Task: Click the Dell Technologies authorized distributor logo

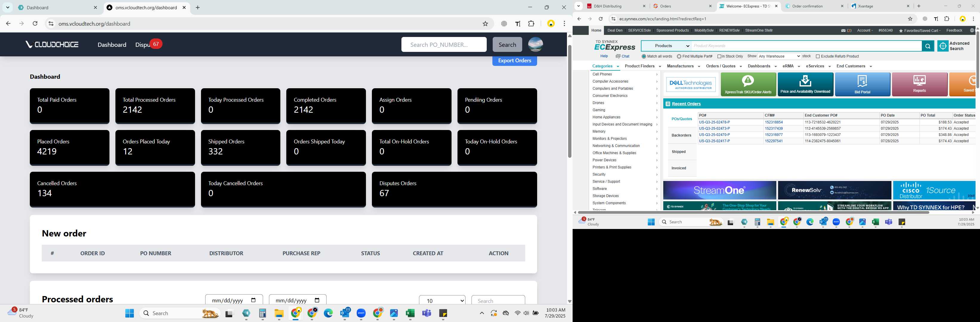Action: coord(691,84)
